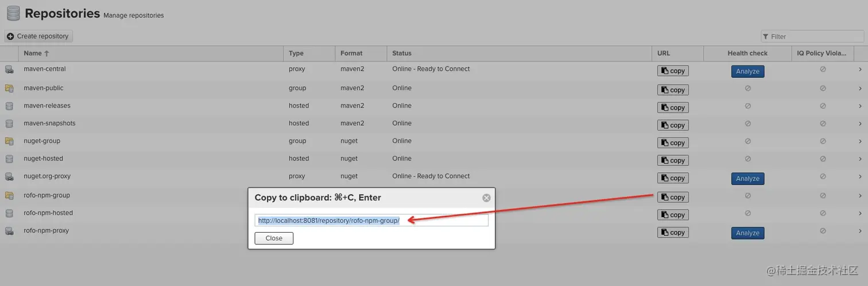Expand the rofo-npm-hosted row chevron
Image resolution: width=868 pixels, height=286 pixels.
pos(860,213)
